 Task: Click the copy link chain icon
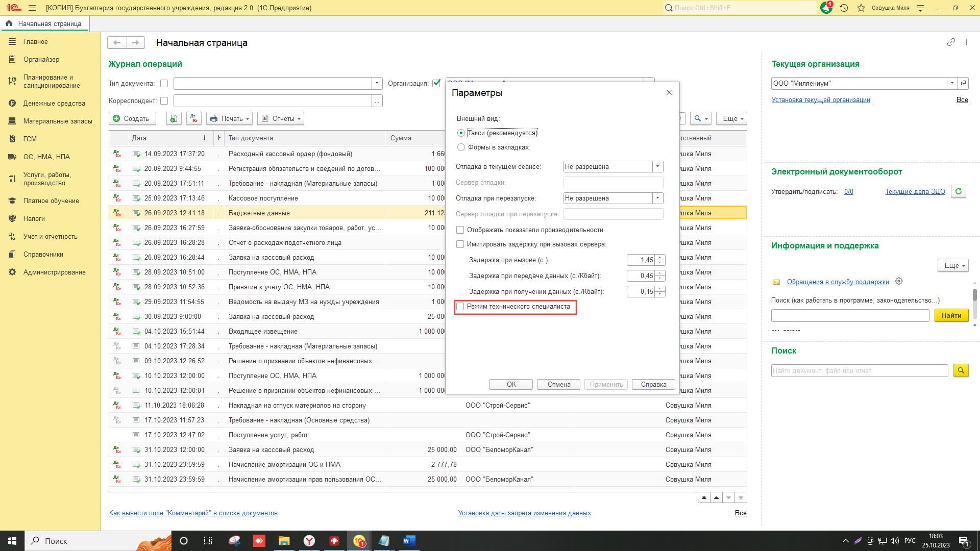pos(951,42)
